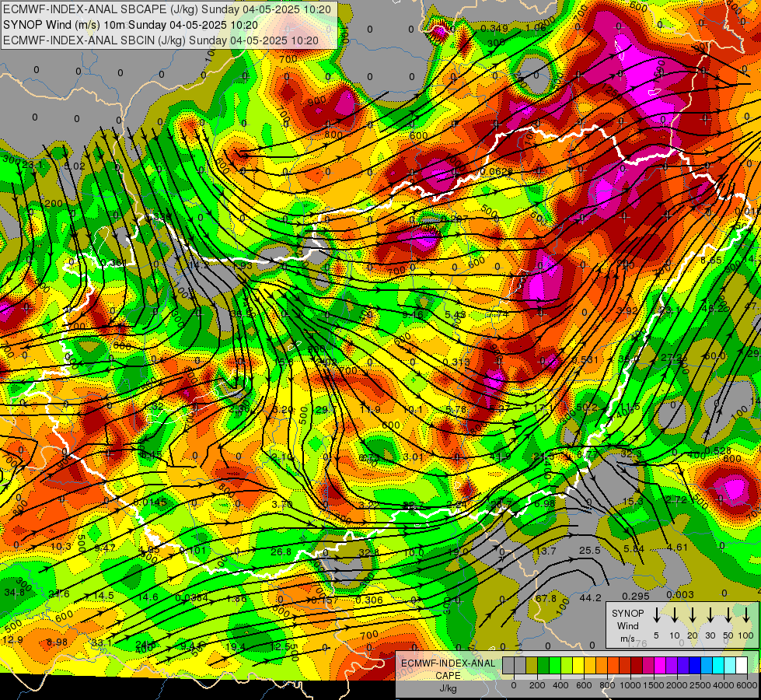Click the '3.92' value on the map

tap(627, 310)
